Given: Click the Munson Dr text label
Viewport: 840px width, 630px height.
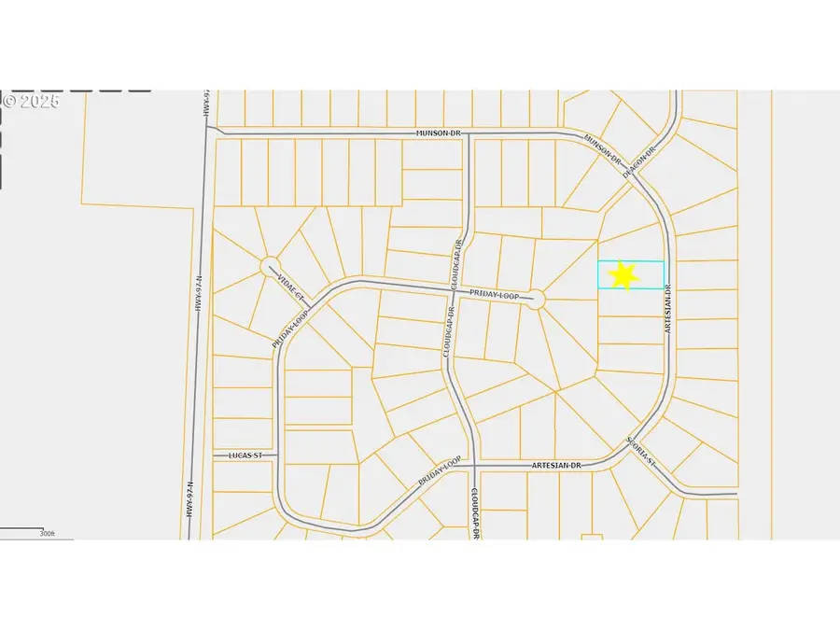Looking at the screenshot, I should (x=439, y=133).
